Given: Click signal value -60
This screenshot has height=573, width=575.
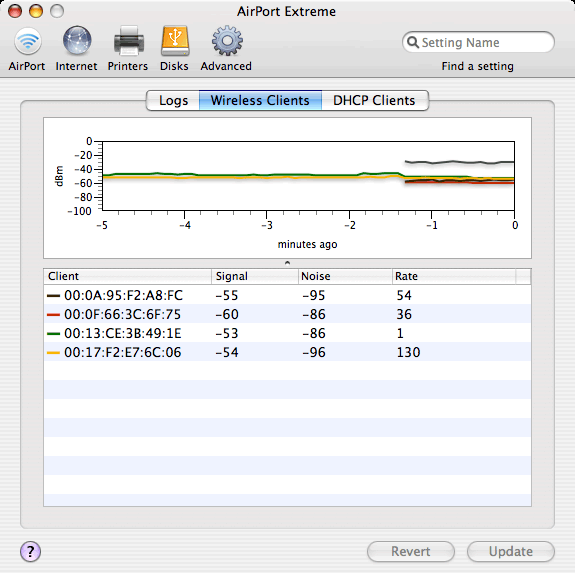Looking at the screenshot, I should [227, 315].
